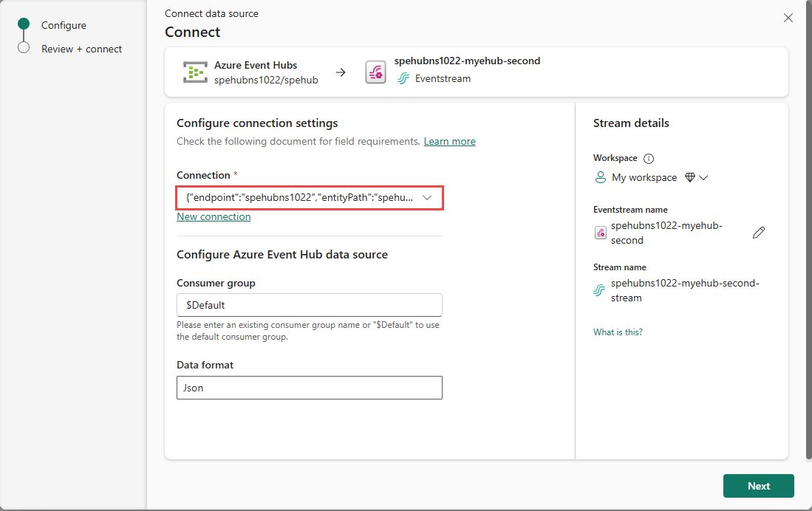This screenshot has width=812, height=511.
Task: Click the diamond license icon next to My workspace
Action: coord(692,177)
